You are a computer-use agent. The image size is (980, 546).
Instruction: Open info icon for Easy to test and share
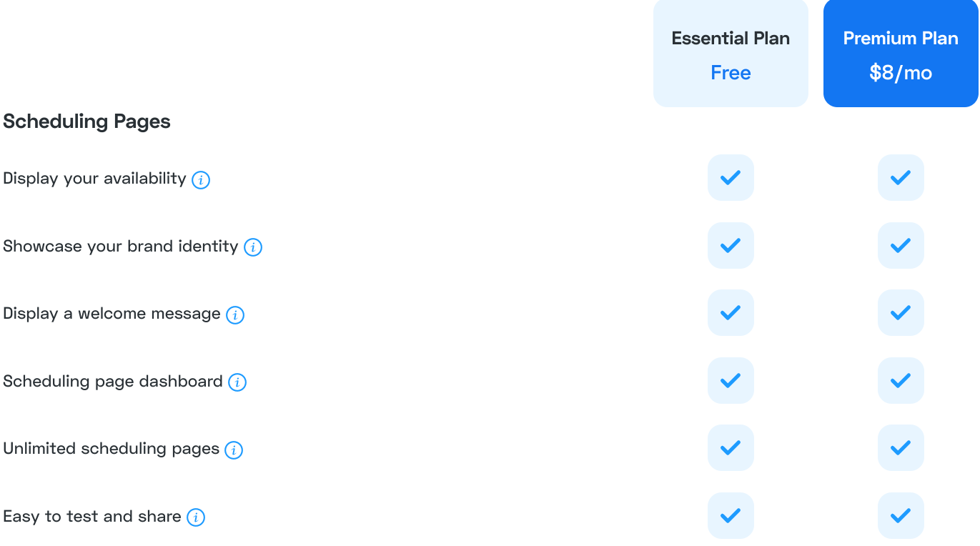coord(196,517)
